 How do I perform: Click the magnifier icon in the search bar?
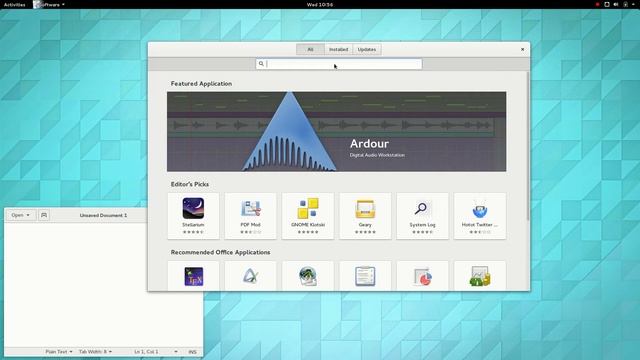point(261,64)
